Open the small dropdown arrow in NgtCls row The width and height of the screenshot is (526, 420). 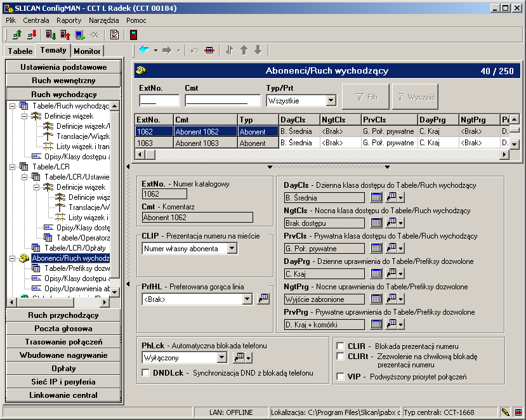coord(401,223)
